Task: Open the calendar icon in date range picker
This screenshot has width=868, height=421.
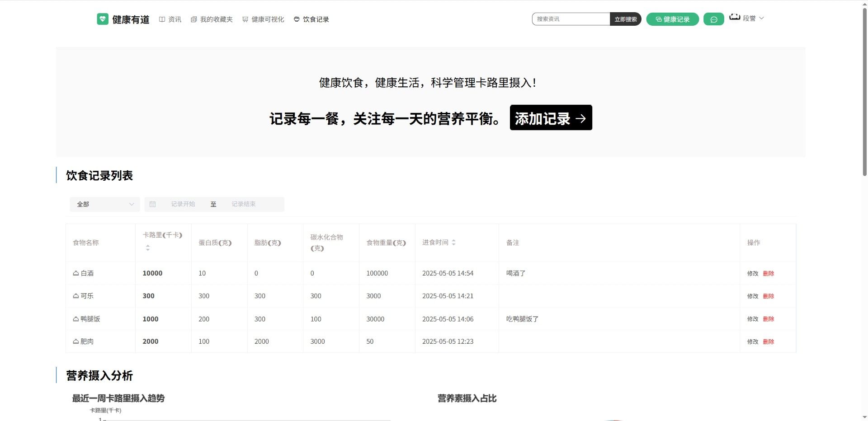Action: pyautogui.click(x=152, y=204)
